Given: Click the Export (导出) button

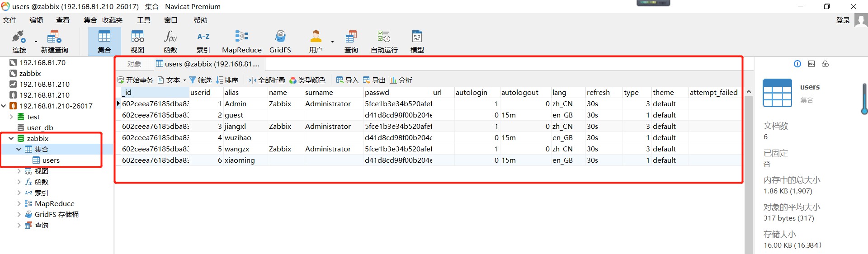Looking at the screenshot, I should point(374,80).
